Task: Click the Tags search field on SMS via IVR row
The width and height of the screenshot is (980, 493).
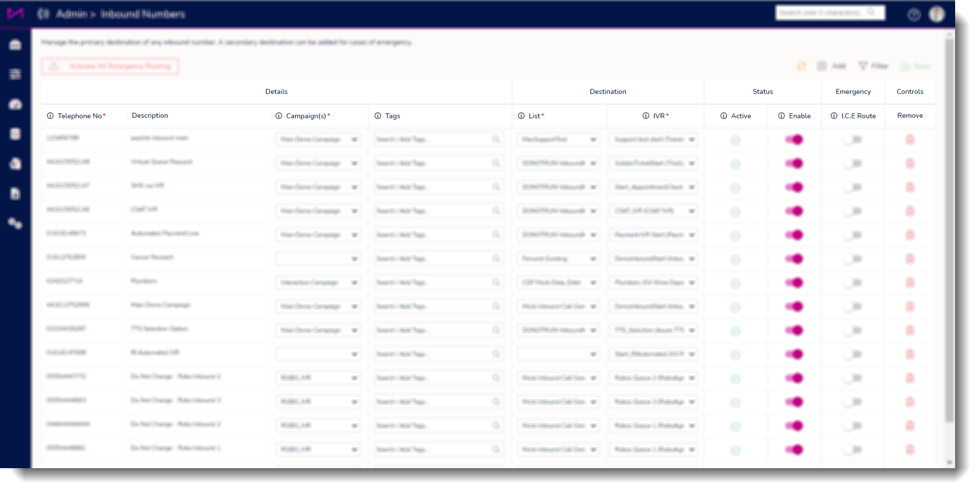Action: click(x=438, y=187)
